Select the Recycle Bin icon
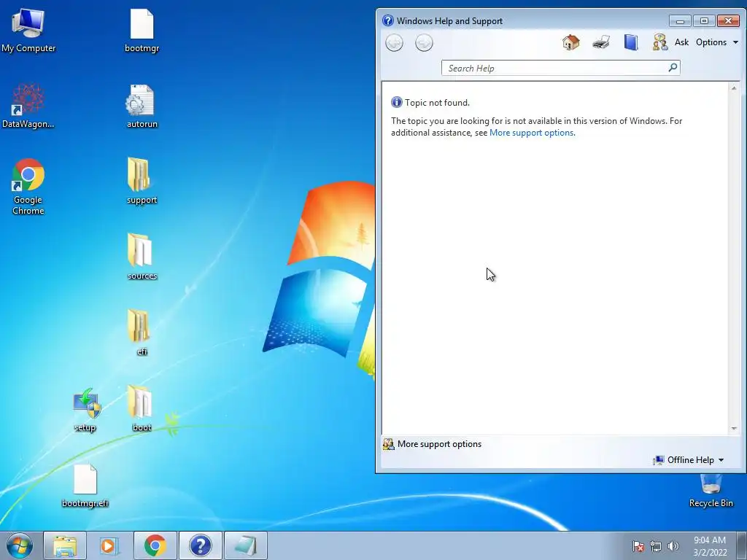Screen dimensions: 747x560 point(711,491)
